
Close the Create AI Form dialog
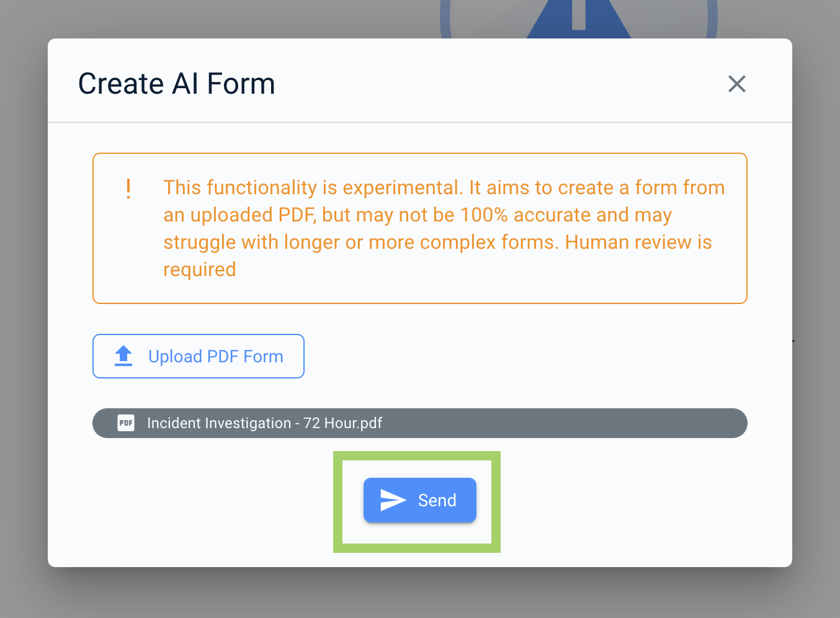click(x=736, y=84)
